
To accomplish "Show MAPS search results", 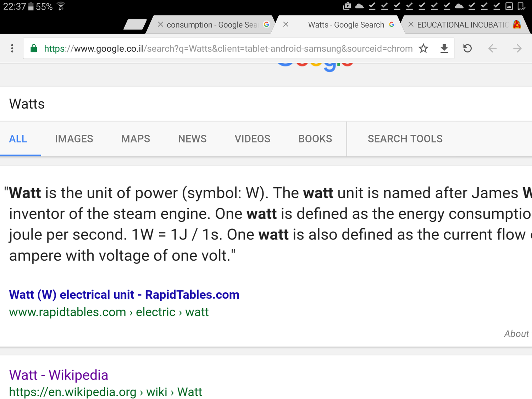I will point(135,139).
